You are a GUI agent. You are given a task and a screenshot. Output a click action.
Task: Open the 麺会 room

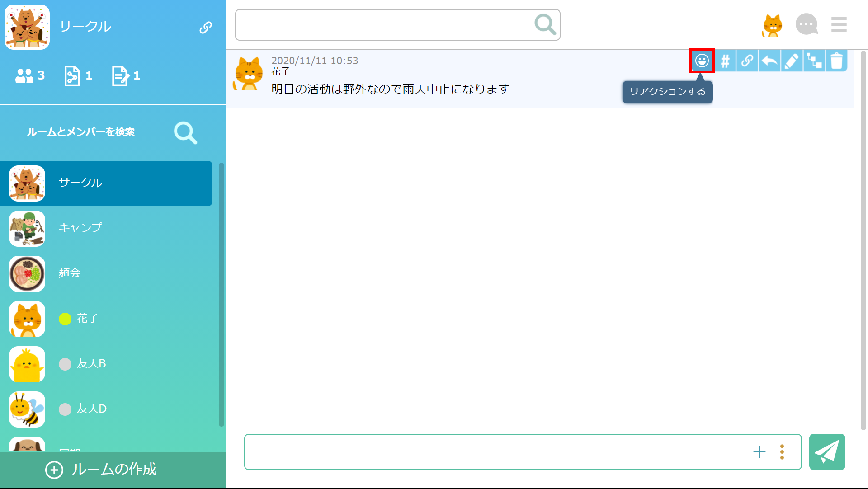point(106,274)
